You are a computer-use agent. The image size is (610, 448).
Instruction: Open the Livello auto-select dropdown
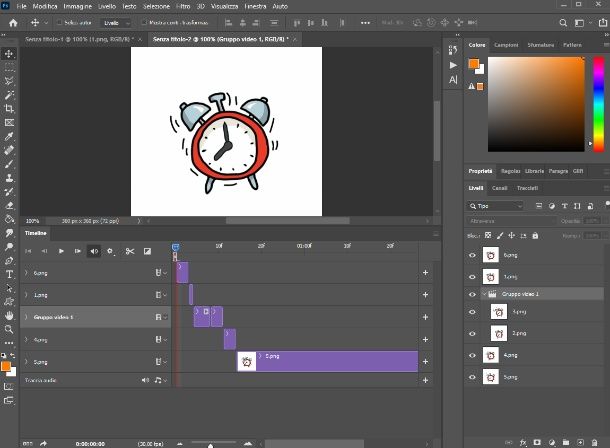(116, 23)
